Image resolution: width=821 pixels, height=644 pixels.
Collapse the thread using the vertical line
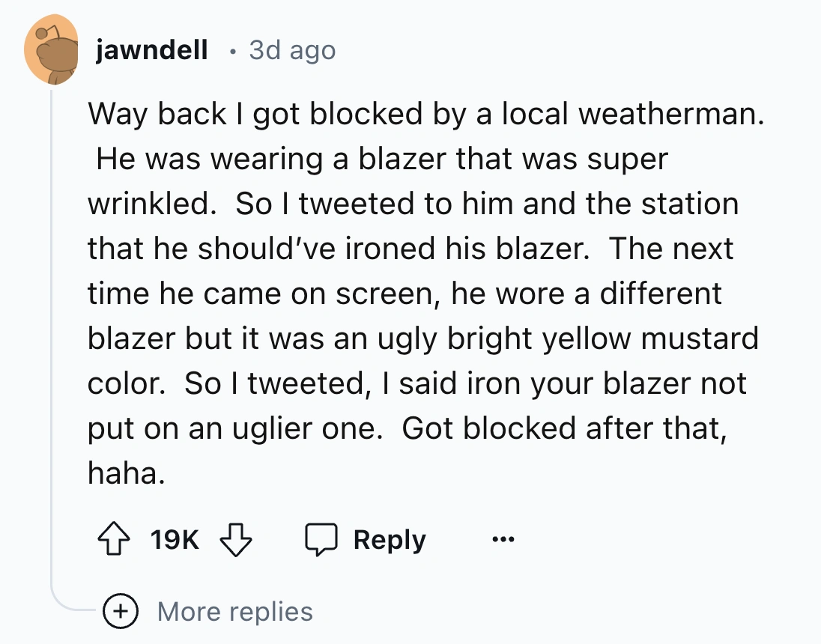point(52,337)
